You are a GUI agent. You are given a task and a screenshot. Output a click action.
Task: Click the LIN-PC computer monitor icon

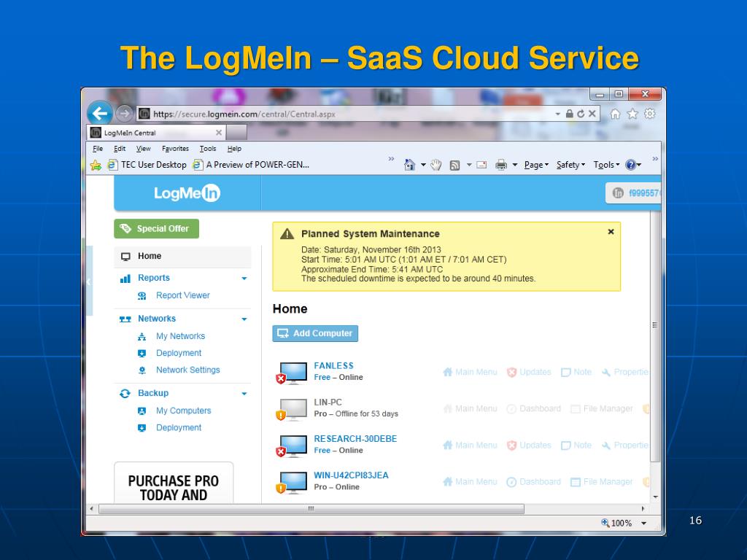click(293, 410)
